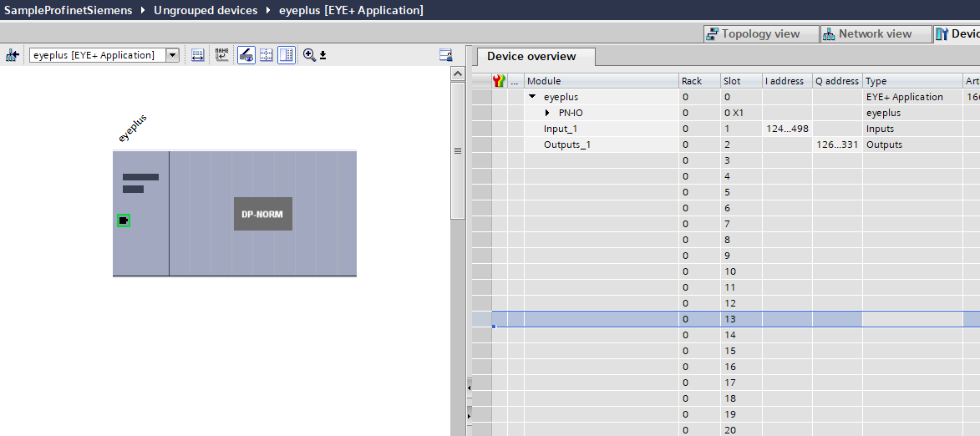Collapse the eyeplus module tree row
980x436 pixels.
[532, 97]
